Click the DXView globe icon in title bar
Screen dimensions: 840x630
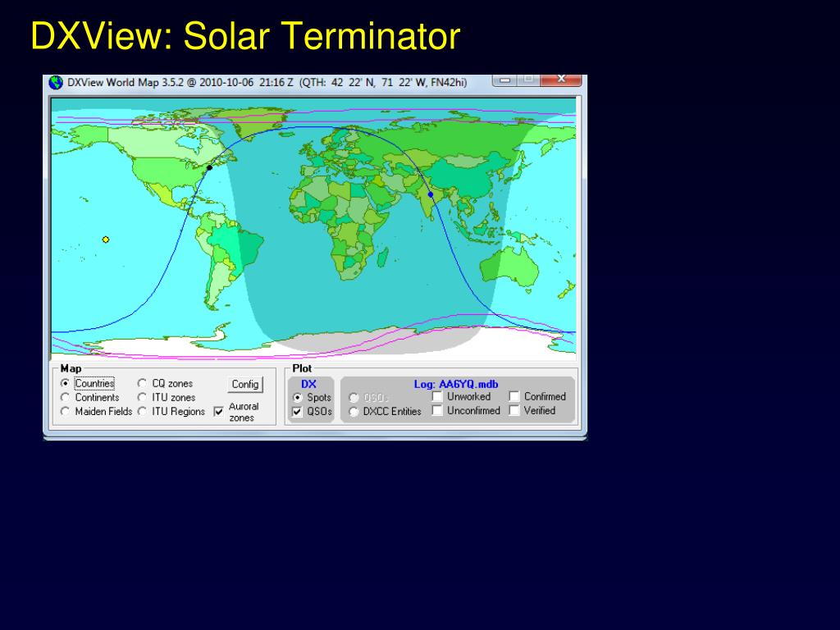[56, 83]
